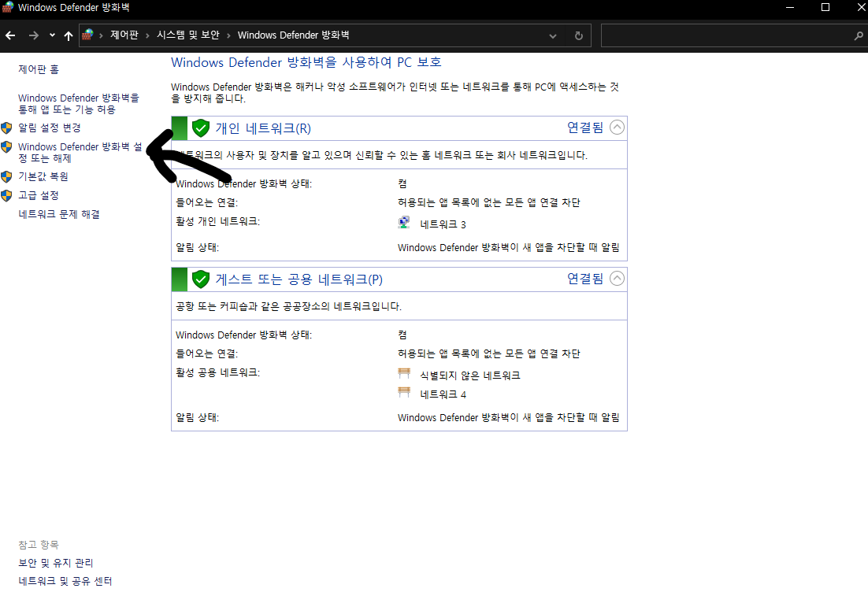Go back using the back arrow
The width and height of the screenshot is (868, 592).
(10, 35)
